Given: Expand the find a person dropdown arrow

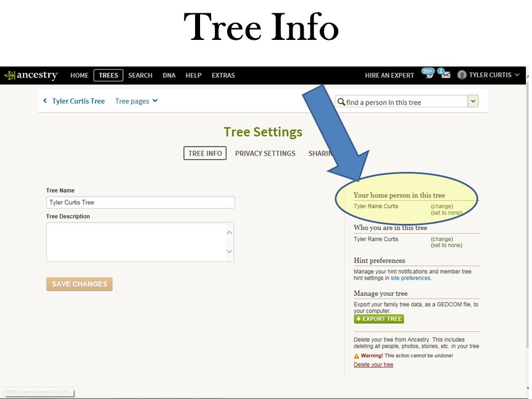Looking at the screenshot, I should pyautogui.click(x=473, y=101).
